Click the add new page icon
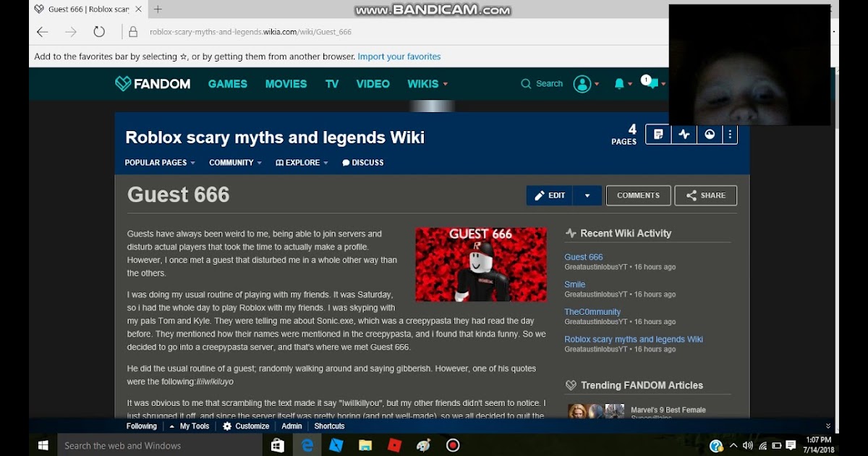 658,134
